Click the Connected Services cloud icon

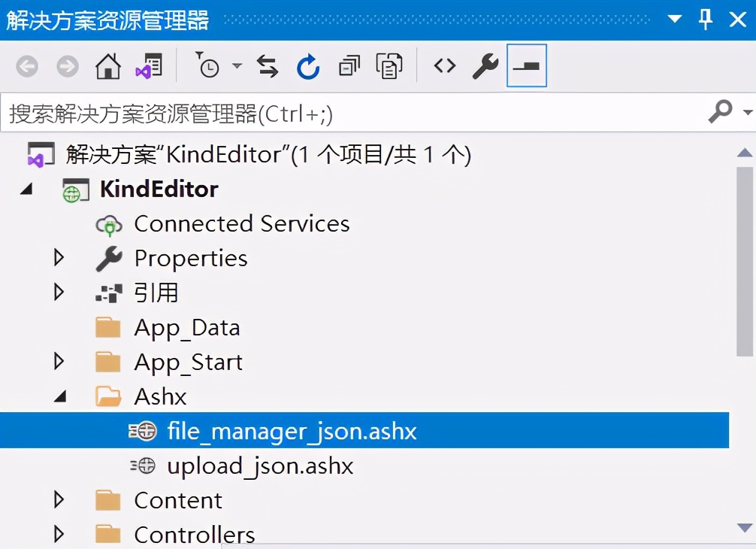pos(109,225)
